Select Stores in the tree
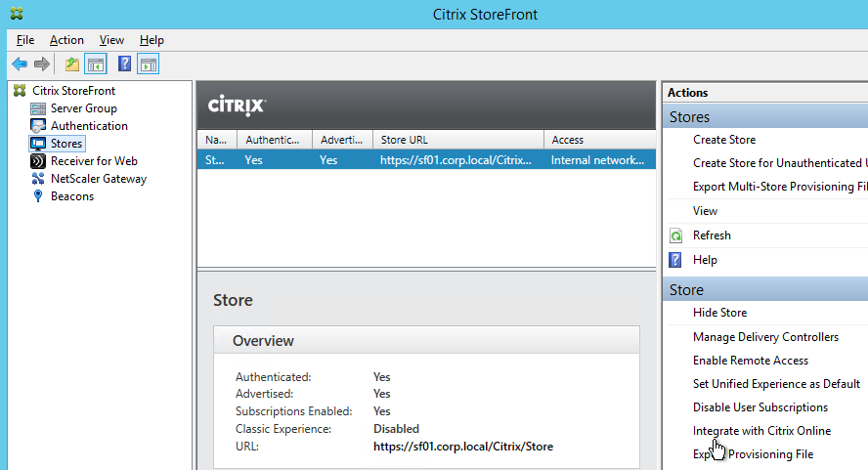The width and height of the screenshot is (868, 470). [x=66, y=144]
